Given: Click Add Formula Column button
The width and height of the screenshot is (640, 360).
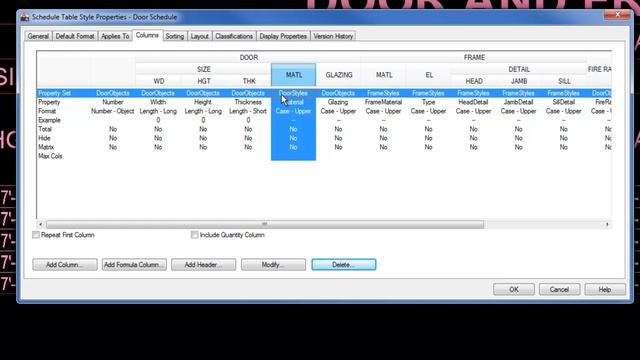Looking at the screenshot, I should click(134, 264).
